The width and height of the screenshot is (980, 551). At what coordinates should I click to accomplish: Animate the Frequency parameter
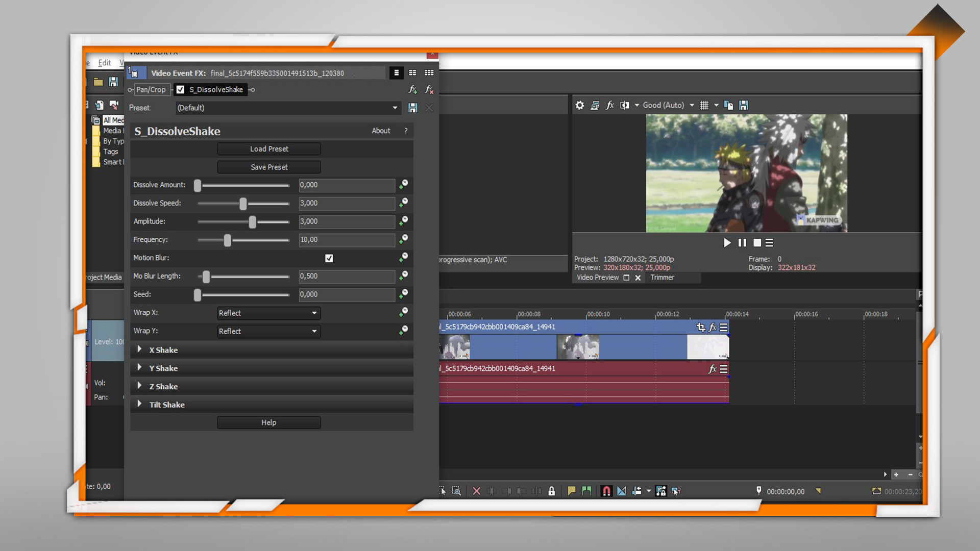pos(403,239)
